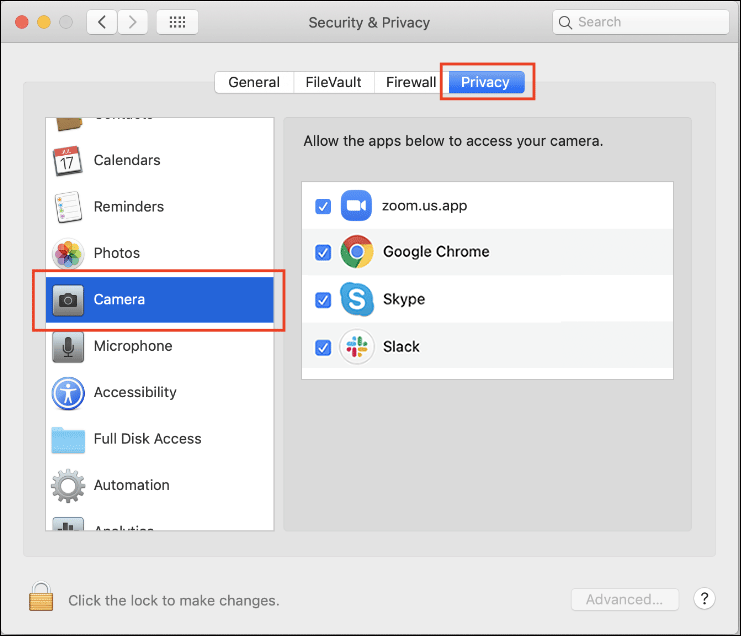Click the padlock to make changes
741x636 pixels.
(41, 596)
